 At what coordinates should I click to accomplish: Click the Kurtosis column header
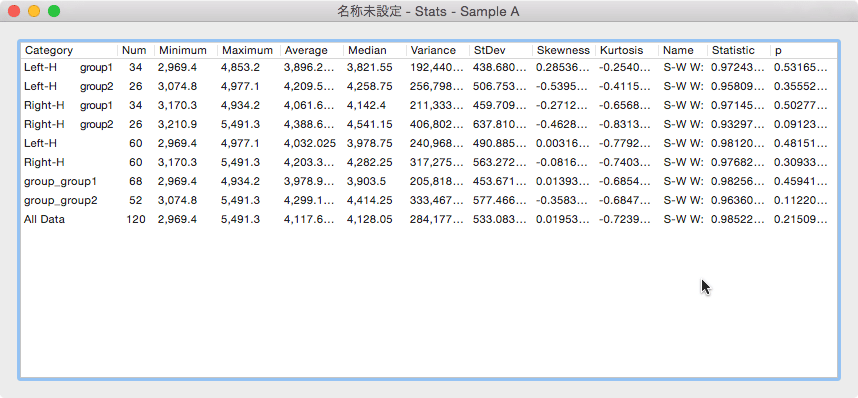click(627, 50)
